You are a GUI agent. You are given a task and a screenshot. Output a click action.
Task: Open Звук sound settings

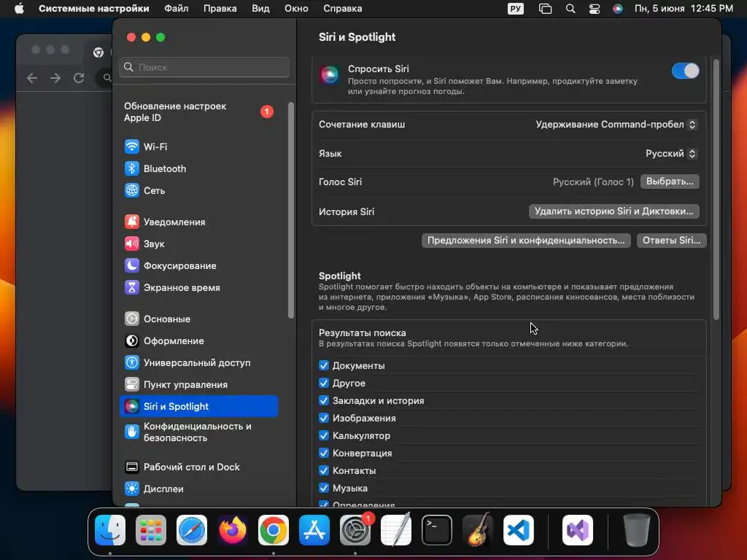click(198, 244)
